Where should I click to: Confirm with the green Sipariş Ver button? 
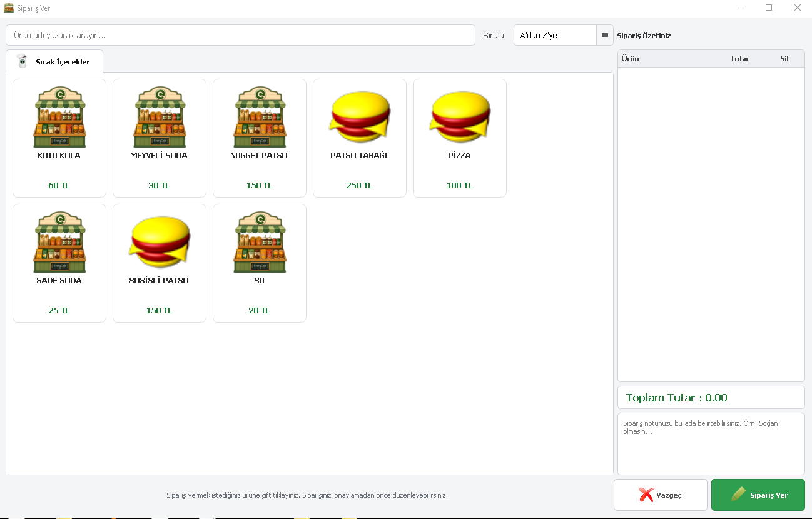click(758, 495)
